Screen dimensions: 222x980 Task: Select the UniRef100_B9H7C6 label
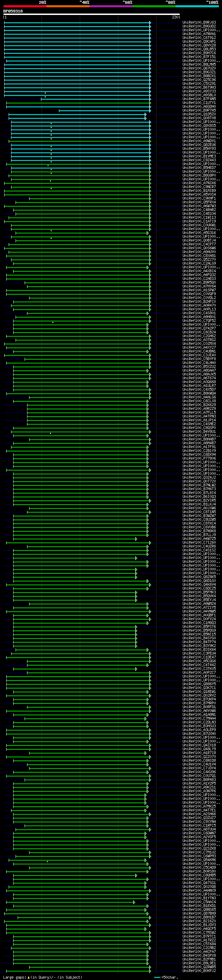pyautogui.click(x=199, y=53)
